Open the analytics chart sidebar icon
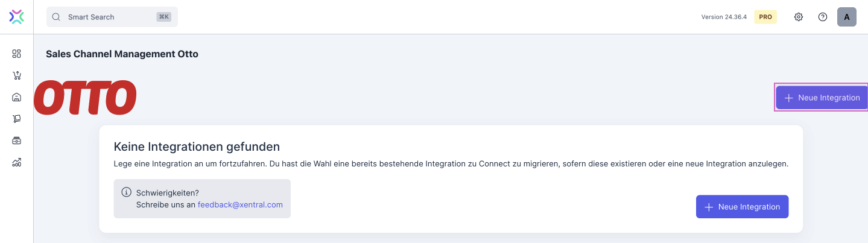868x243 pixels. [x=17, y=162]
